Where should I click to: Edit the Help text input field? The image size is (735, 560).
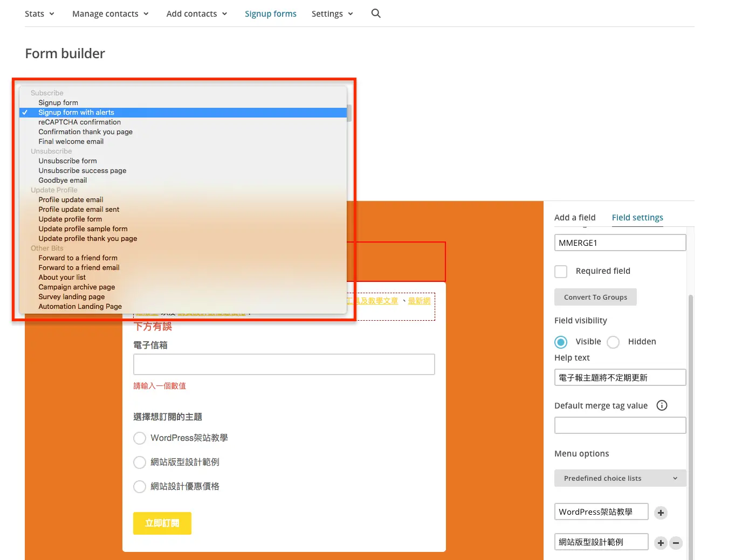coord(620,377)
